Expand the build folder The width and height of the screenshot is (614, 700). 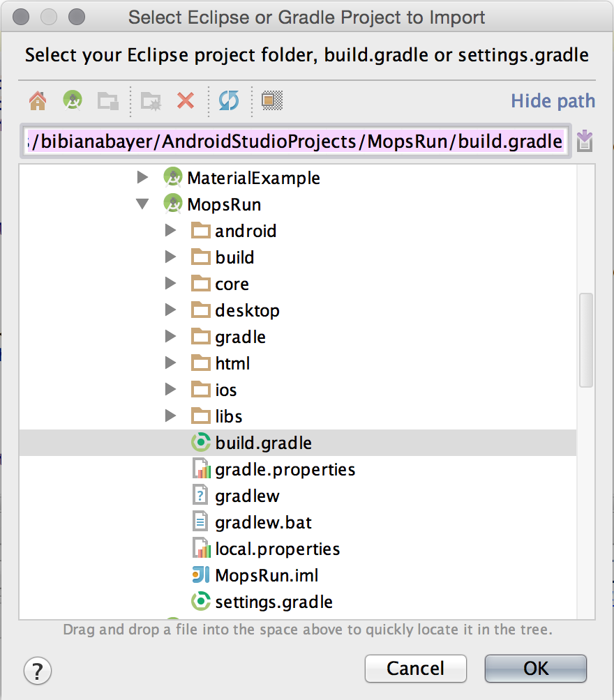[x=170, y=257]
